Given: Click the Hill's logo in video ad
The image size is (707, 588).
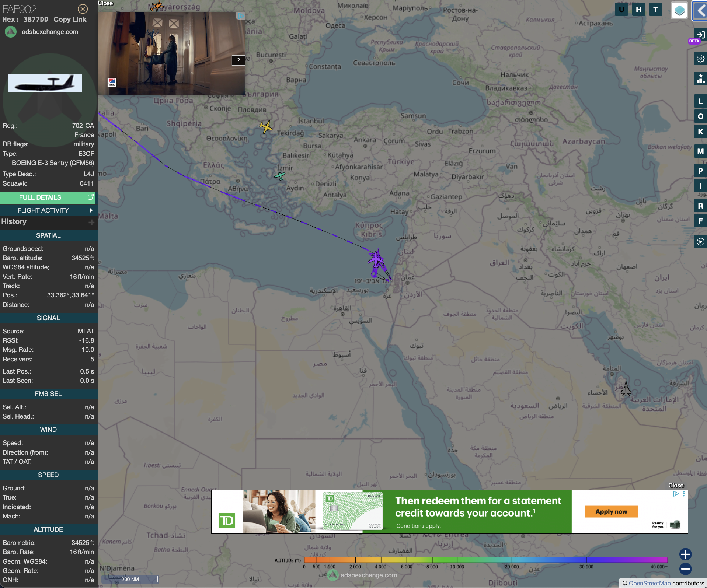Looking at the screenshot, I should [x=112, y=82].
